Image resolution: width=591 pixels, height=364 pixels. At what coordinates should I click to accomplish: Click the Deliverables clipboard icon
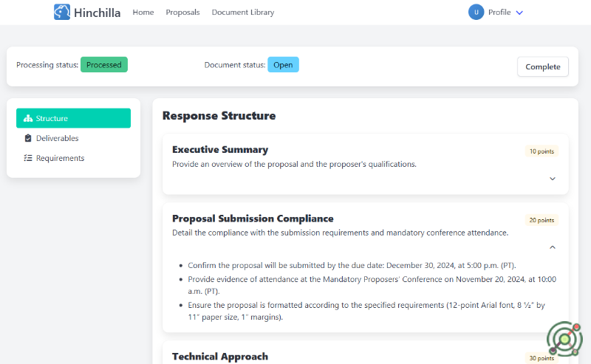pyautogui.click(x=28, y=138)
